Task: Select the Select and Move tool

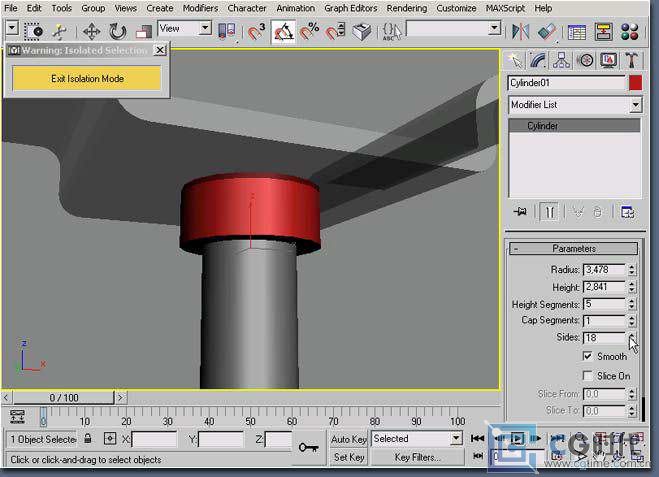Action: point(91,31)
